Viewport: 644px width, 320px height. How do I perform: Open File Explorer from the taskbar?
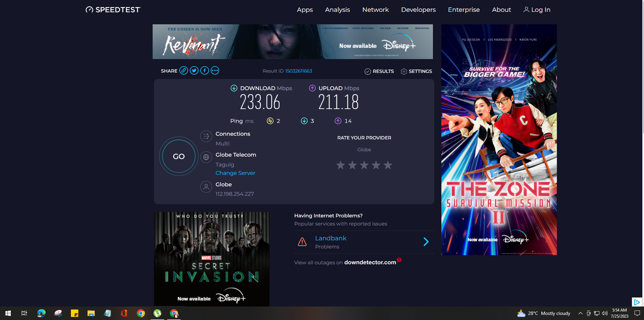[x=91, y=313]
